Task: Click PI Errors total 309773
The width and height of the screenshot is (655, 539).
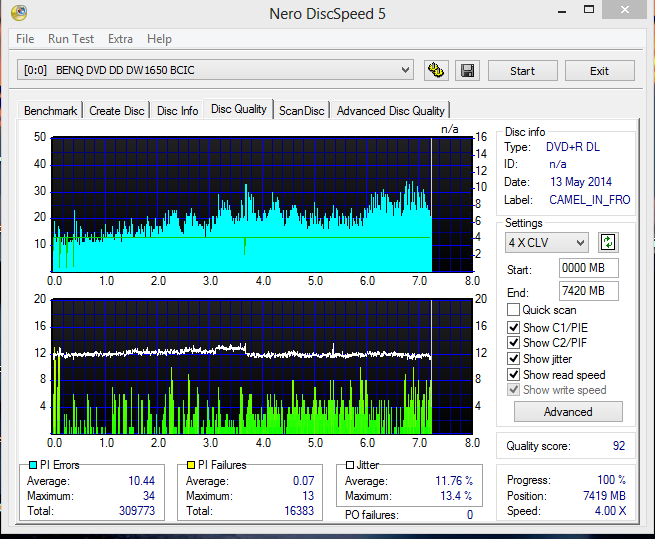Action: click(x=137, y=511)
